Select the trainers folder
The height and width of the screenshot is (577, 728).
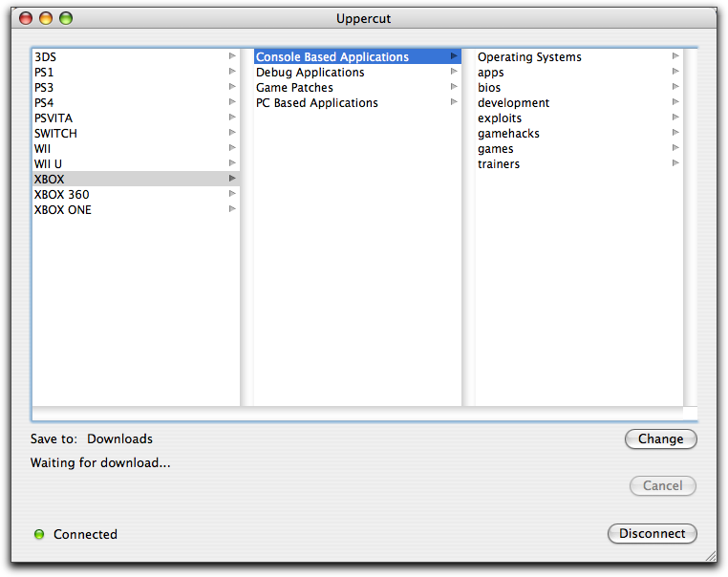(x=579, y=164)
